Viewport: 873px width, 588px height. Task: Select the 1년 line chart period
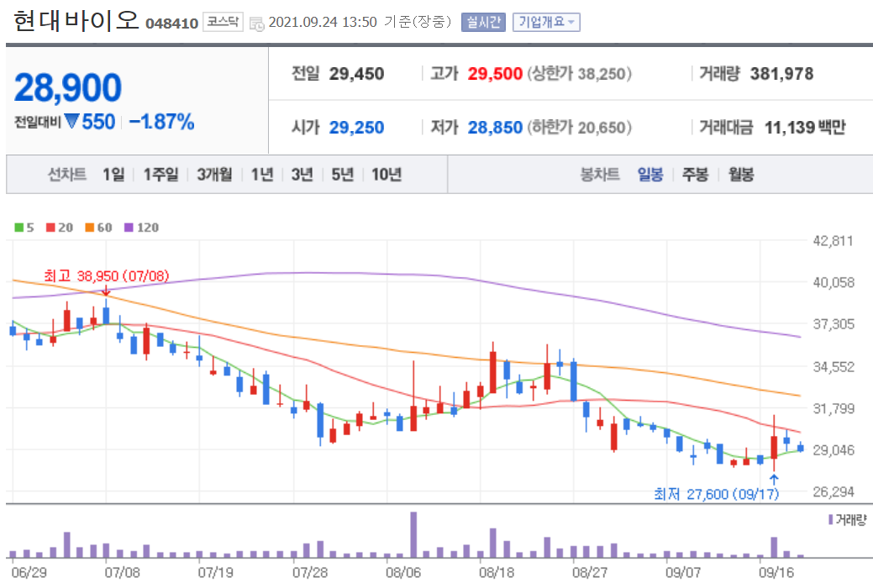(x=262, y=175)
